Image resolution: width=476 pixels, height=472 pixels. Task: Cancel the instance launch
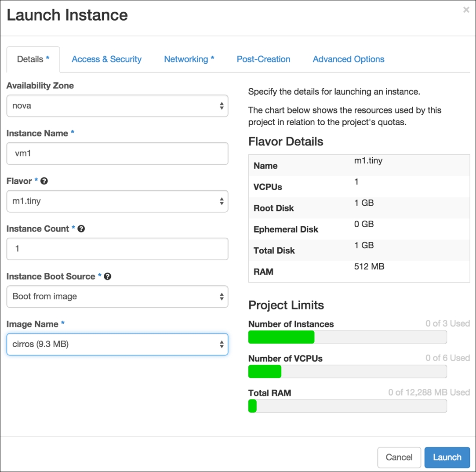click(x=399, y=457)
